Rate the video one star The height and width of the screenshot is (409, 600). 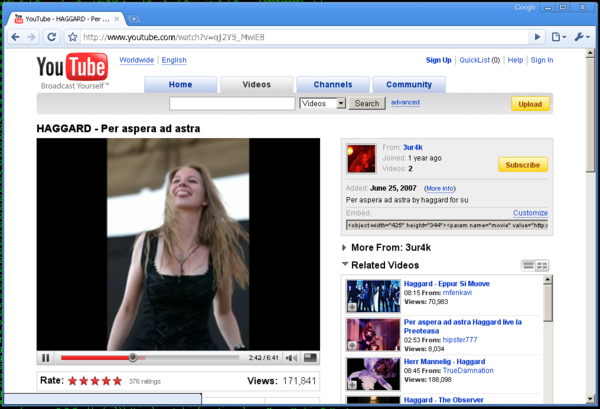click(72, 381)
